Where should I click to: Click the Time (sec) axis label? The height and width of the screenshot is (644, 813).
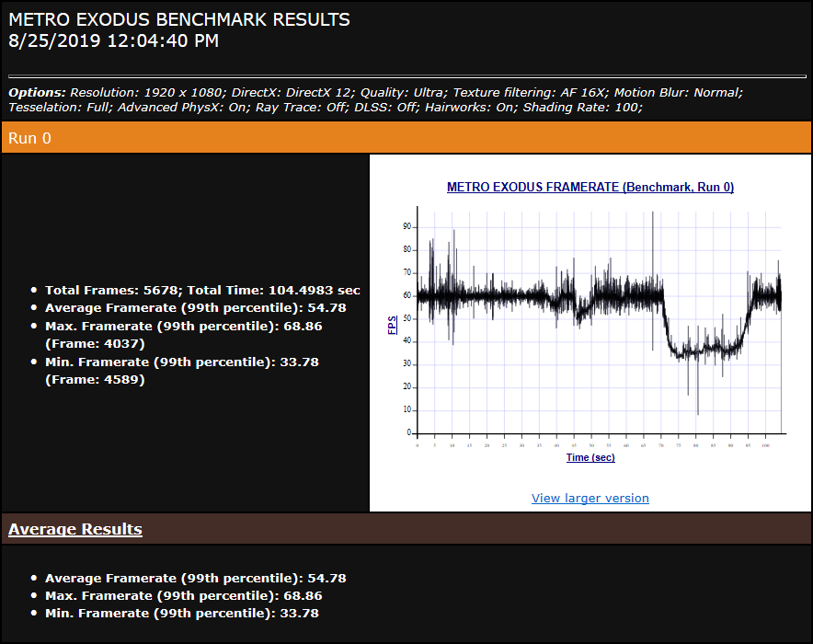pos(590,457)
